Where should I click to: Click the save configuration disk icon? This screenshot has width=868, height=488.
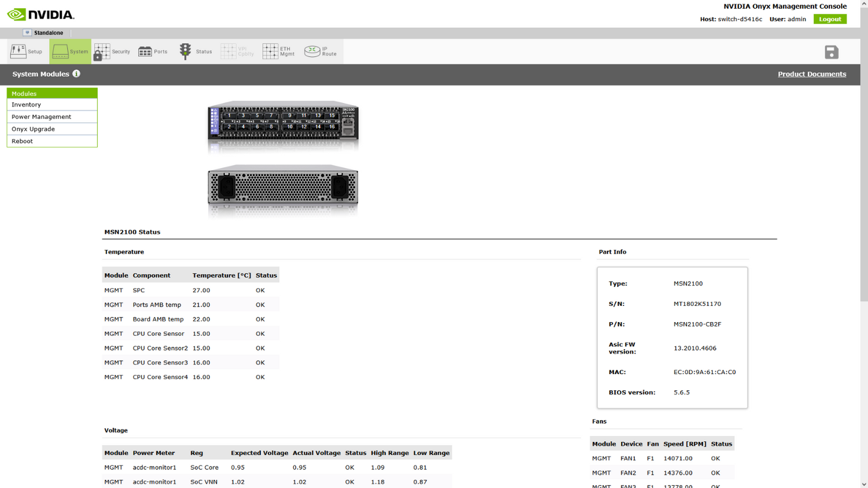pos(832,52)
